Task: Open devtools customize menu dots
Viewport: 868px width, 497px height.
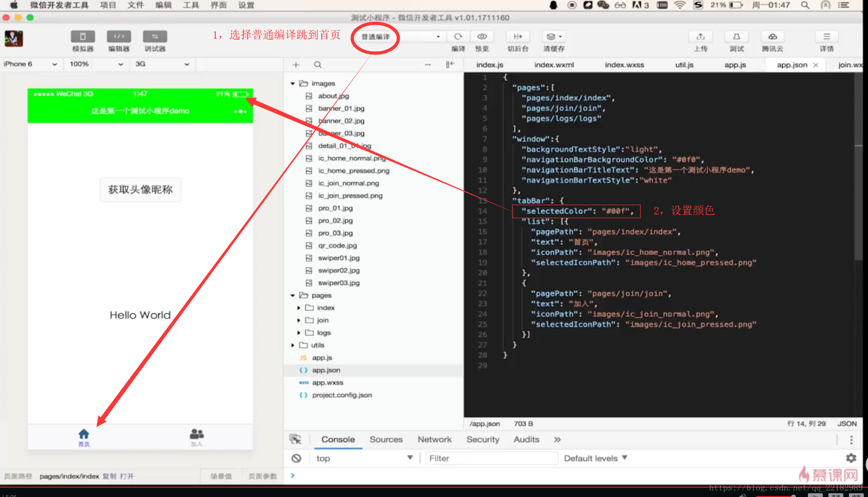Action: click(851, 440)
